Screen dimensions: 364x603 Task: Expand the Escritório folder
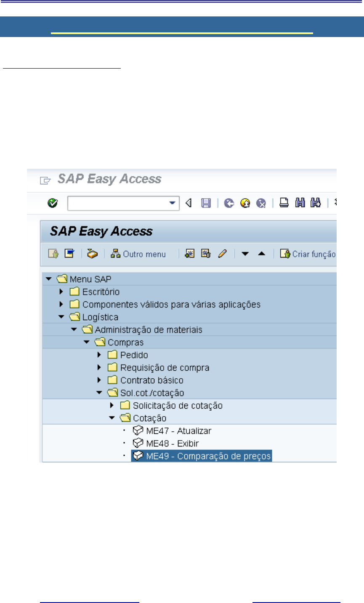(61, 292)
